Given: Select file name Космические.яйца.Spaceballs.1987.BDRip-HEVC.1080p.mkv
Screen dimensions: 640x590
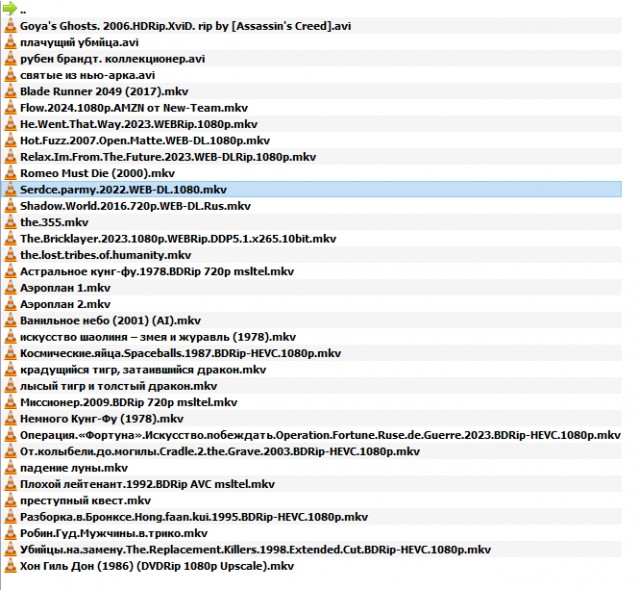Looking at the screenshot, I should 180,353.
